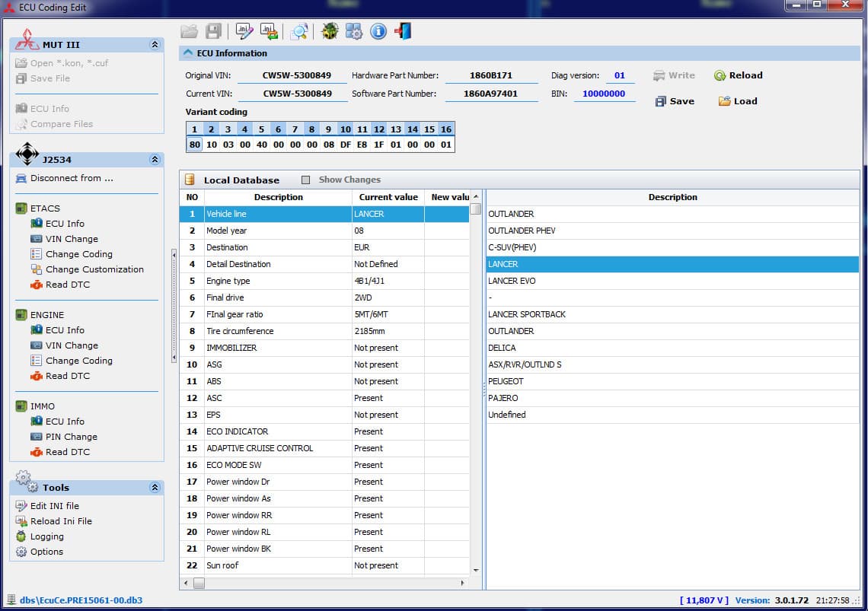The image size is (868, 611).
Task: Click Read DTC under IMMO
Action: pos(67,452)
